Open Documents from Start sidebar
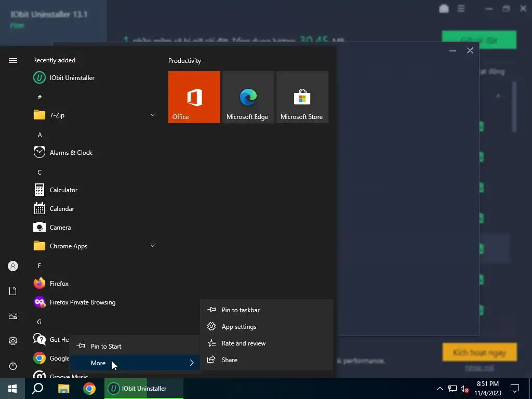This screenshot has height=399, width=532. click(x=13, y=291)
